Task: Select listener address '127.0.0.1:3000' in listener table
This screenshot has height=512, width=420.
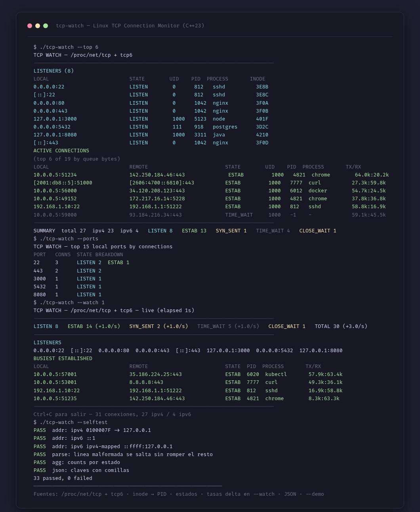Action: [x=55, y=119]
